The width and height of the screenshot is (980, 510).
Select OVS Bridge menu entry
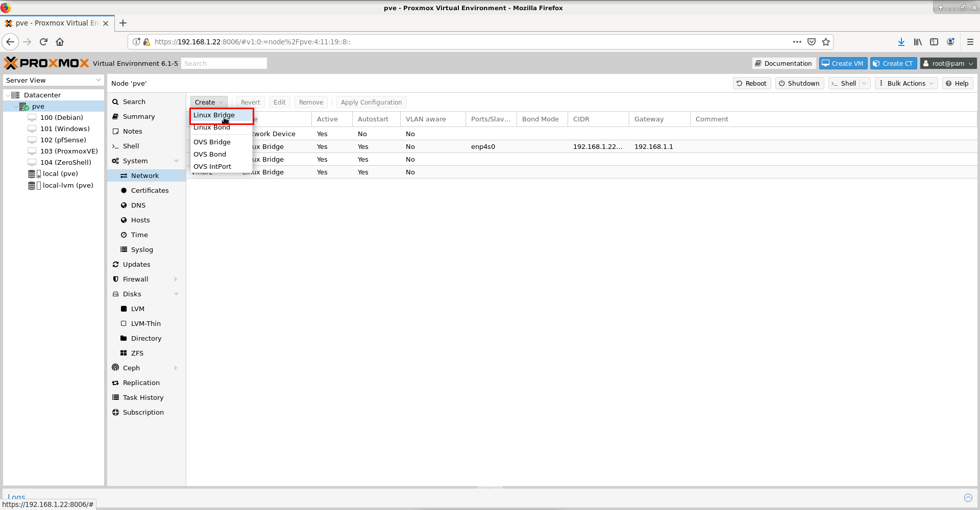click(x=222, y=142)
